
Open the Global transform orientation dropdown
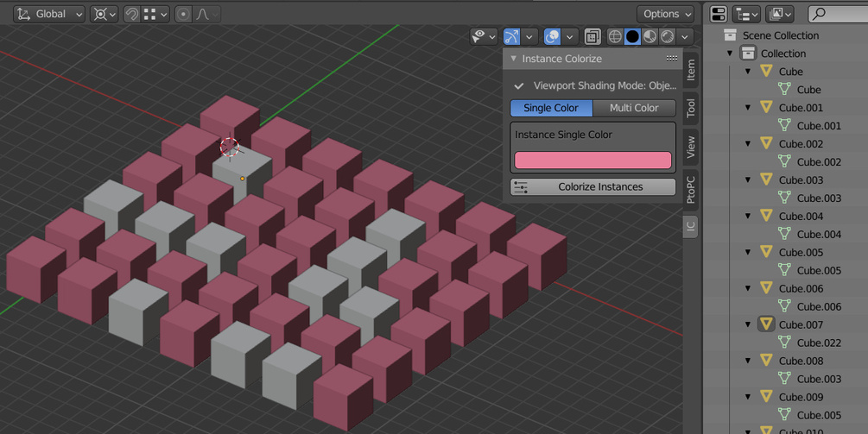point(48,15)
